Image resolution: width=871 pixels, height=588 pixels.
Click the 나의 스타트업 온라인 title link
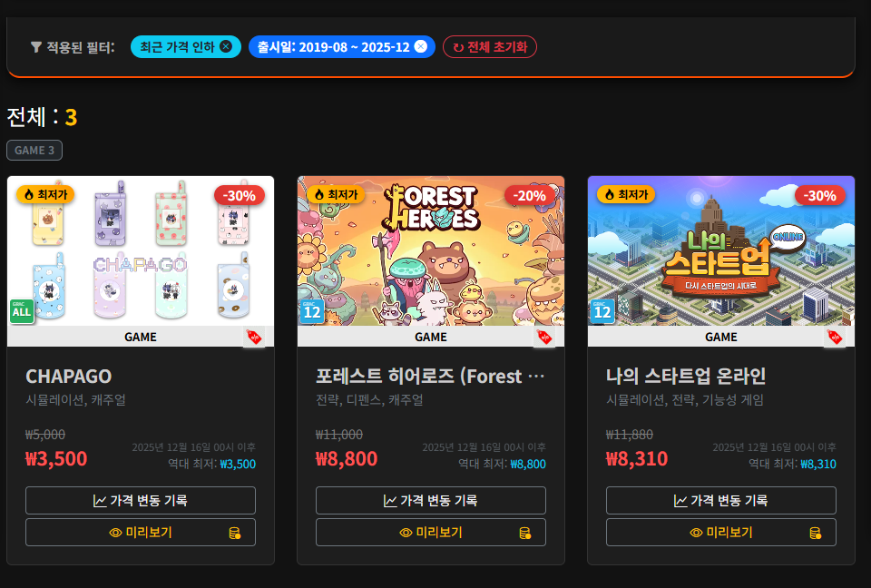coord(686,377)
